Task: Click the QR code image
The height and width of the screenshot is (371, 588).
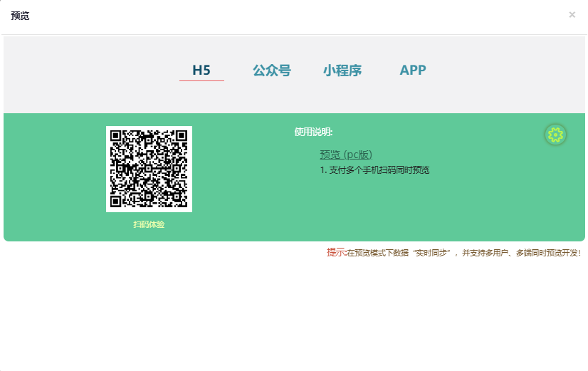Action: [149, 169]
